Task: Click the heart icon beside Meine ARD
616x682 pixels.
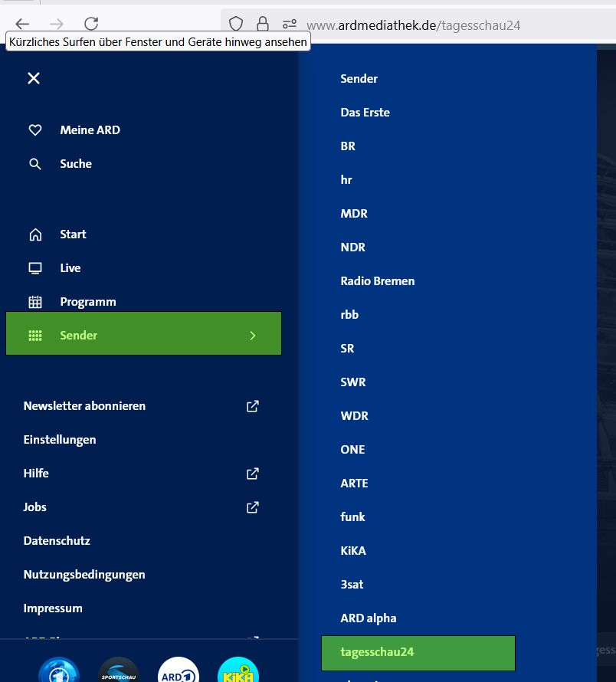Action: [35, 130]
